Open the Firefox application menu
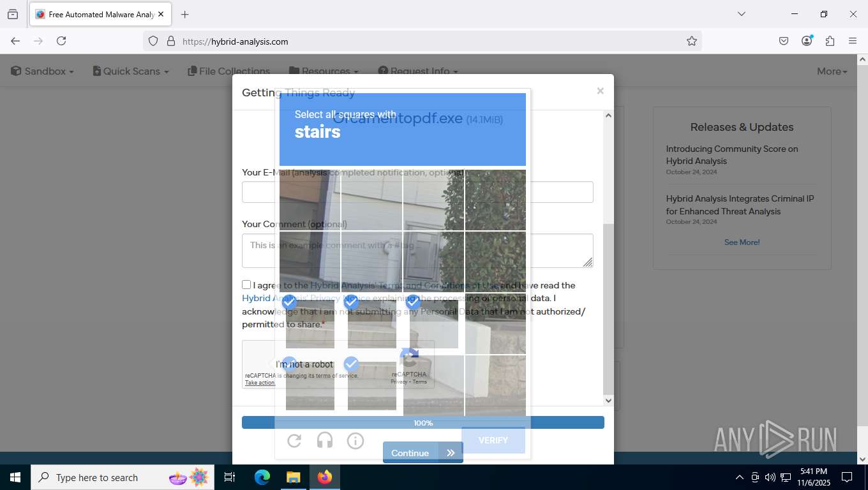This screenshot has width=868, height=490. click(853, 41)
